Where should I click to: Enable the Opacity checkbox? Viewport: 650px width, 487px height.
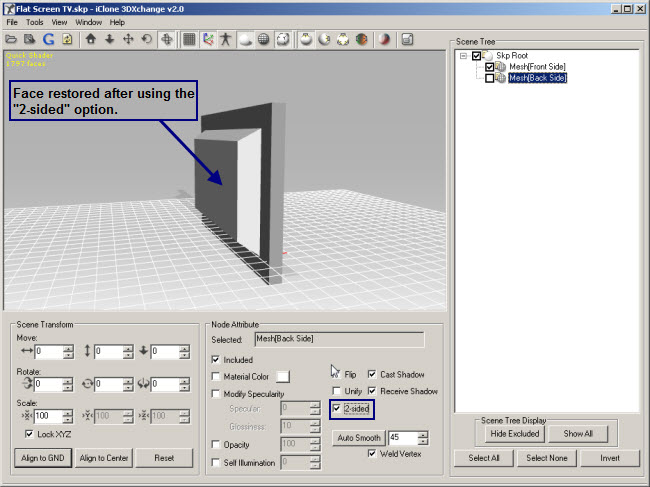pos(216,444)
